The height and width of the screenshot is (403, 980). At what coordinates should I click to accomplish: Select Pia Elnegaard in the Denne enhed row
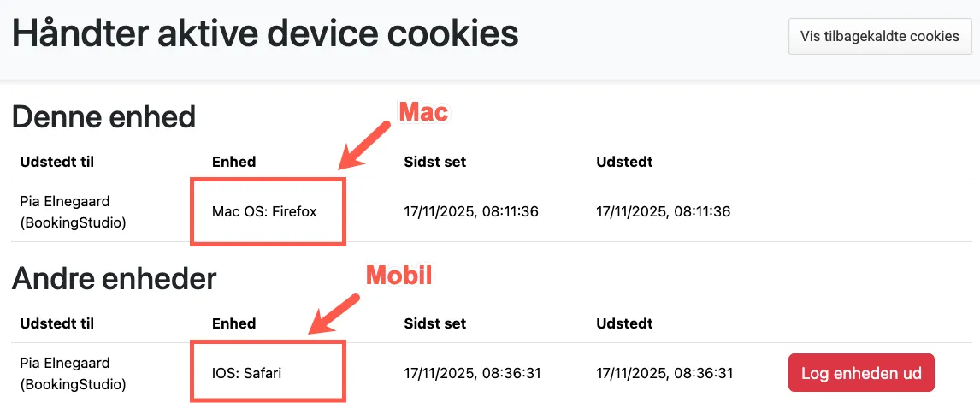(x=65, y=201)
